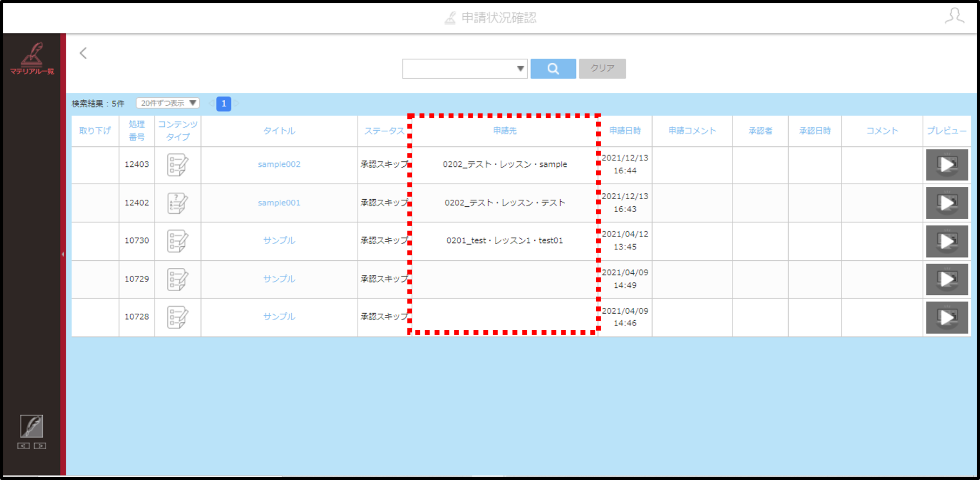Select date cell 2021/04/12 13:45
The height and width of the screenshot is (480, 980).
pos(625,240)
